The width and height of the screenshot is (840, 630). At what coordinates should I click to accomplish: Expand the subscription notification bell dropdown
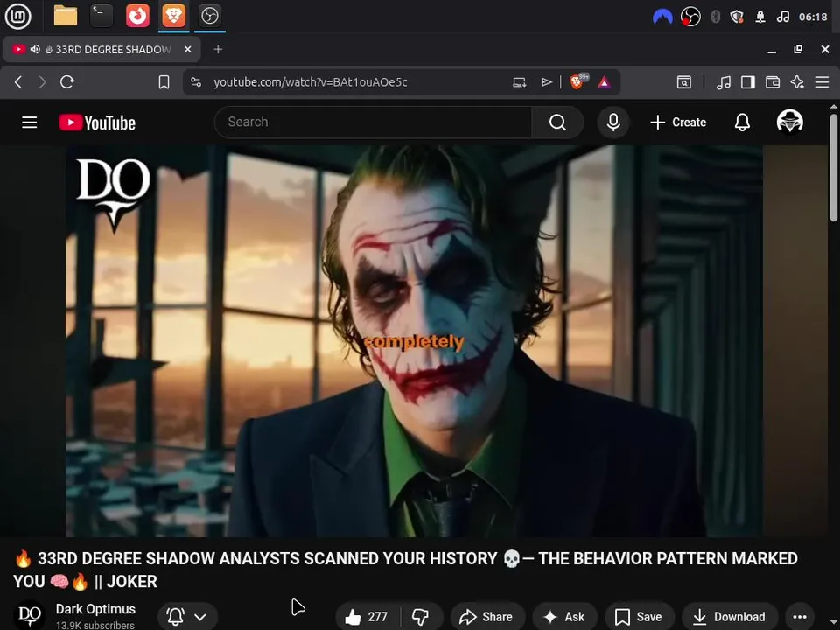coord(187,617)
